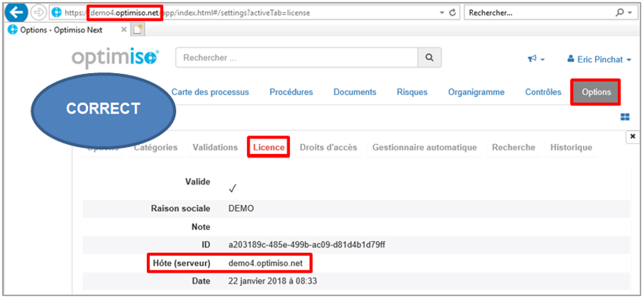Go to Carte des processus
Image resolution: width=644 pixels, height=301 pixels.
coord(210,92)
